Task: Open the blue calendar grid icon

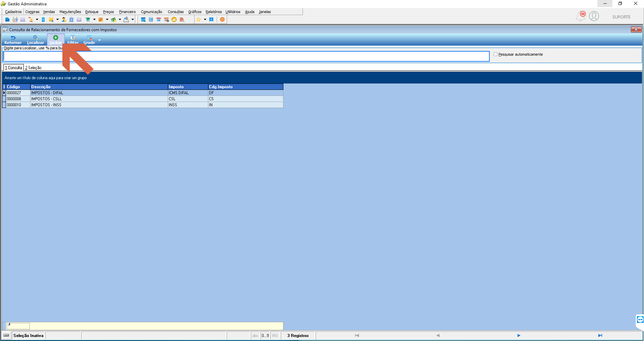Action: pyautogui.click(x=143, y=19)
